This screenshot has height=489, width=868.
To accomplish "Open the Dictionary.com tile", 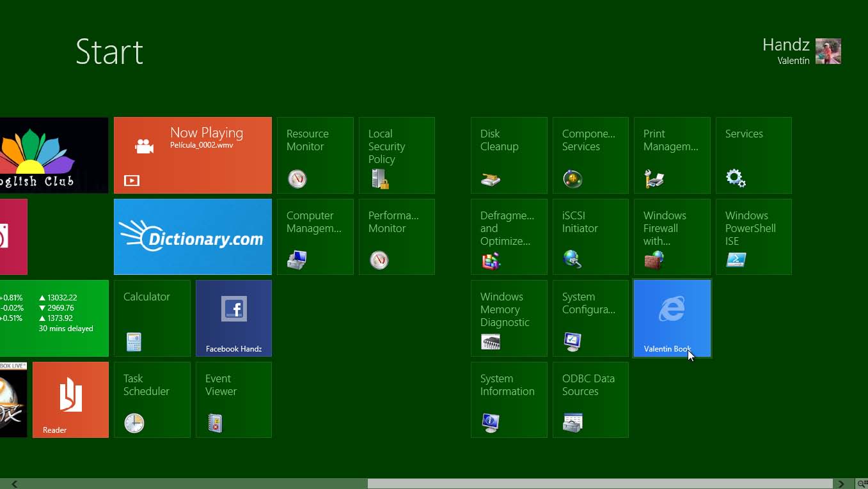I will pyautogui.click(x=193, y=237).
